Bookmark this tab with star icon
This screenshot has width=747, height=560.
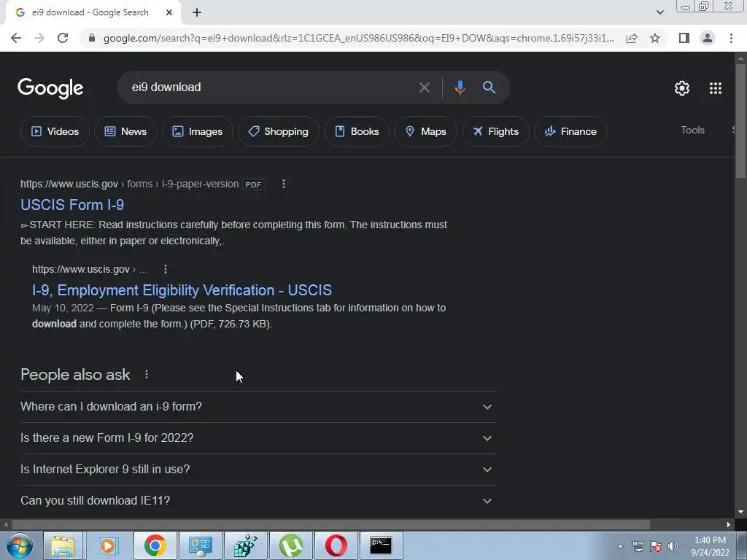click(x=655, y=38)
